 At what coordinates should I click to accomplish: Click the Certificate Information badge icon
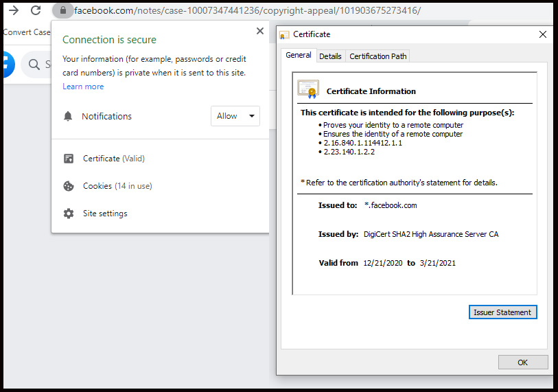(308, 89)
